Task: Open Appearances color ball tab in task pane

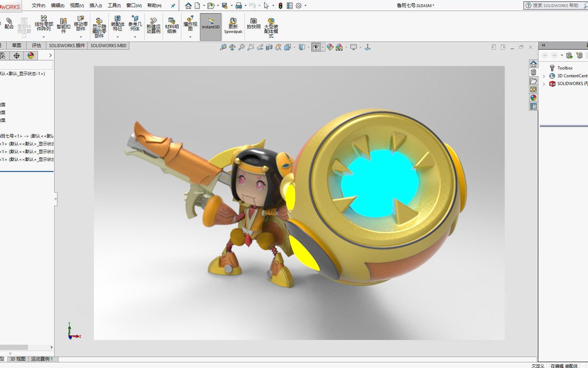Action: coord(533,98)
